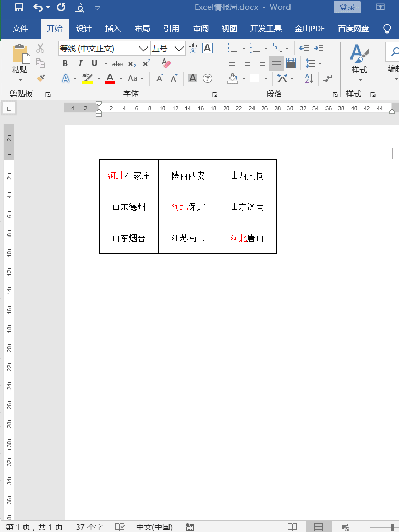Switch to Web Layout view
This screenshot has height=532, width=399.
[x=345, y=527]
